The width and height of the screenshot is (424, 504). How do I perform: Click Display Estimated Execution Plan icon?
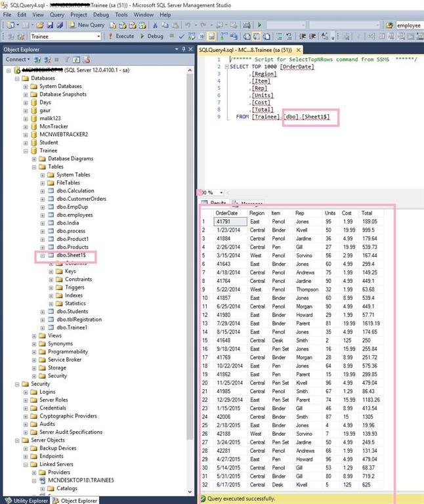pyautogui.click(x=192, y=36)
